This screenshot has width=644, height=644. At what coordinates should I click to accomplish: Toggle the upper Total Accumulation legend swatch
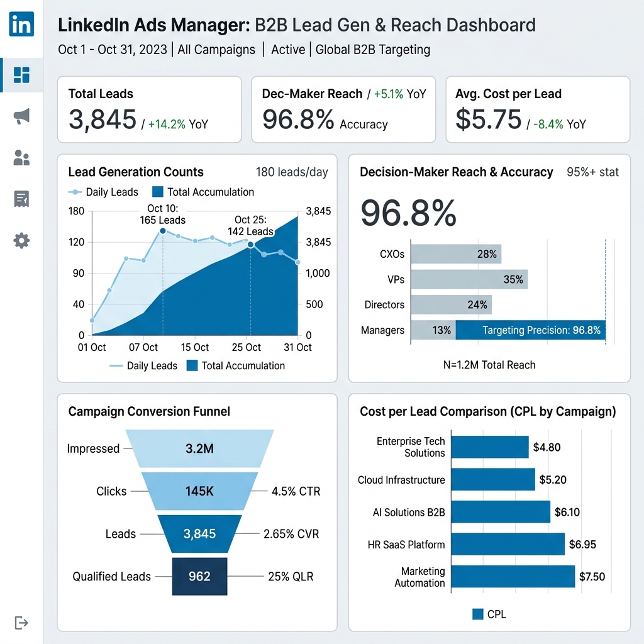coord(158,192)
